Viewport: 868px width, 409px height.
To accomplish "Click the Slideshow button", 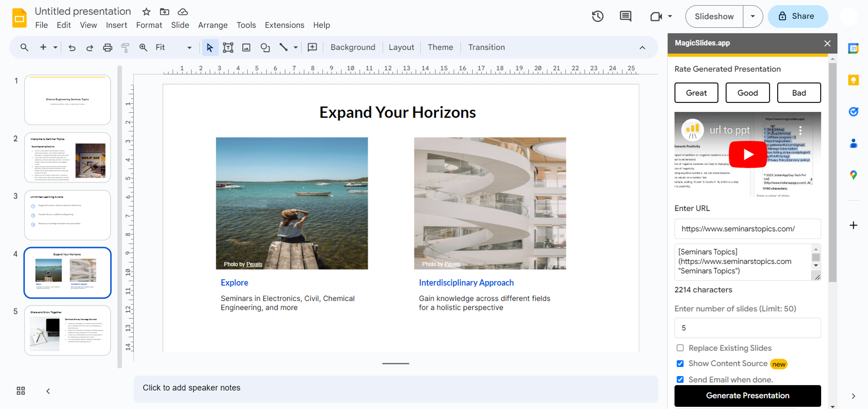I will [x=714, y=16].
